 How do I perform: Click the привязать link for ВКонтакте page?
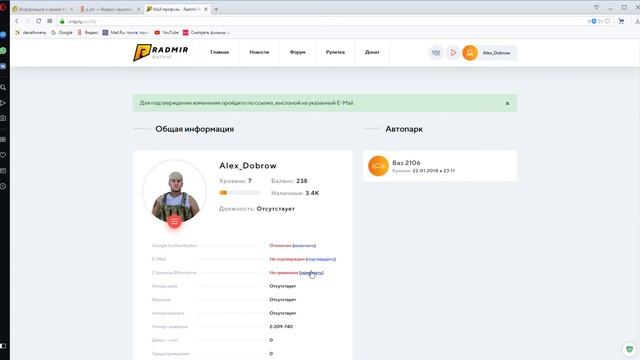(311, 273)
